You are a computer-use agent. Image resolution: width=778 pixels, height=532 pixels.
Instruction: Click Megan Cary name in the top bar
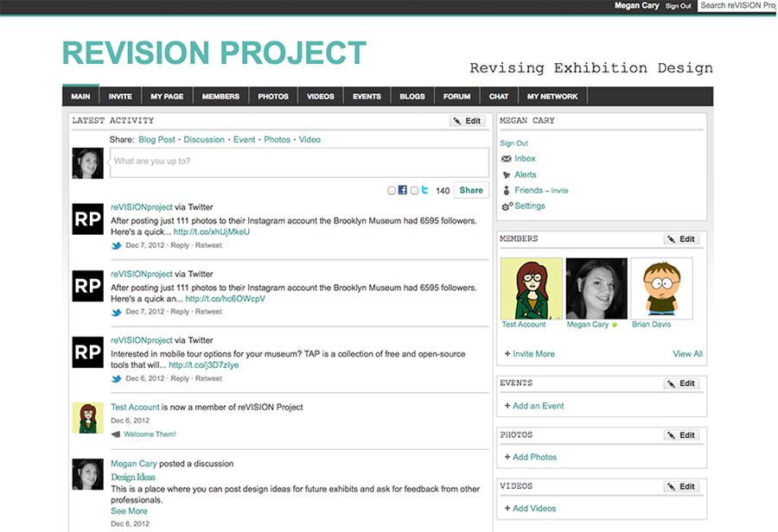click(636, 5)
